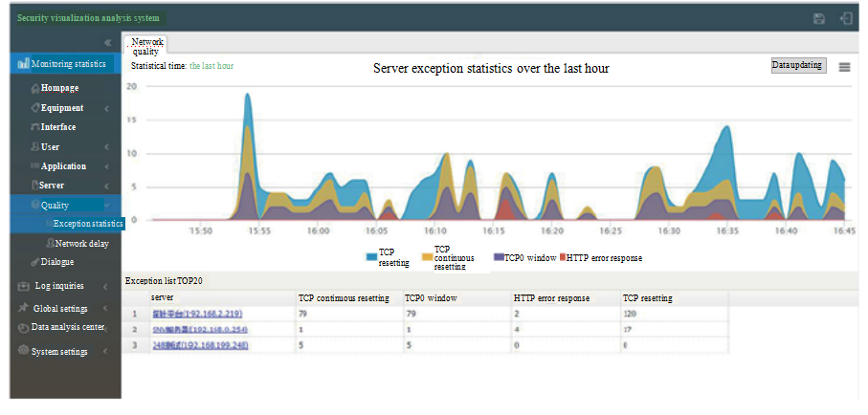Switch to the Network quality tab

(x=146, y=46)
